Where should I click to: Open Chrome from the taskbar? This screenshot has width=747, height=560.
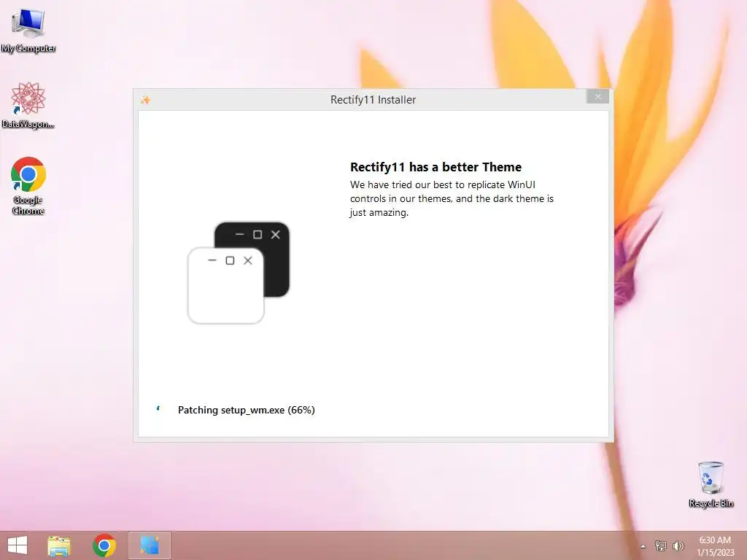point(104,545)
